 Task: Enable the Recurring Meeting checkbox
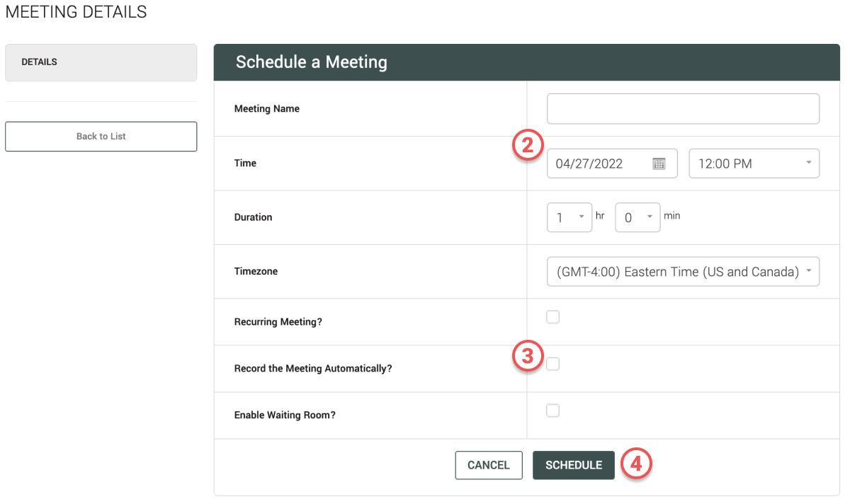pyautogui.click(x=553, y=317)
